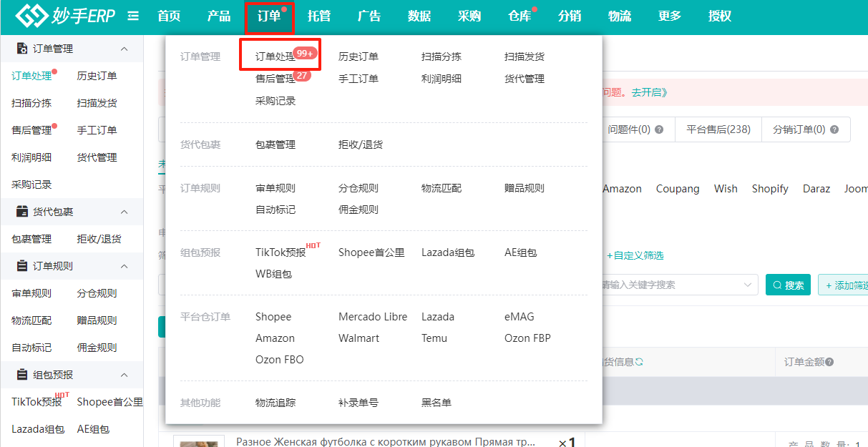This screenshot has height=447, width=868.
Task: Open the 更多 top menu
Action: (670, 16)
